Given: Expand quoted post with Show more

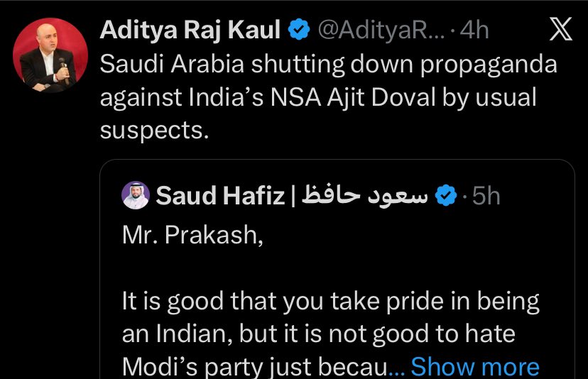Looking at the screenshot, I should [474, 366].
